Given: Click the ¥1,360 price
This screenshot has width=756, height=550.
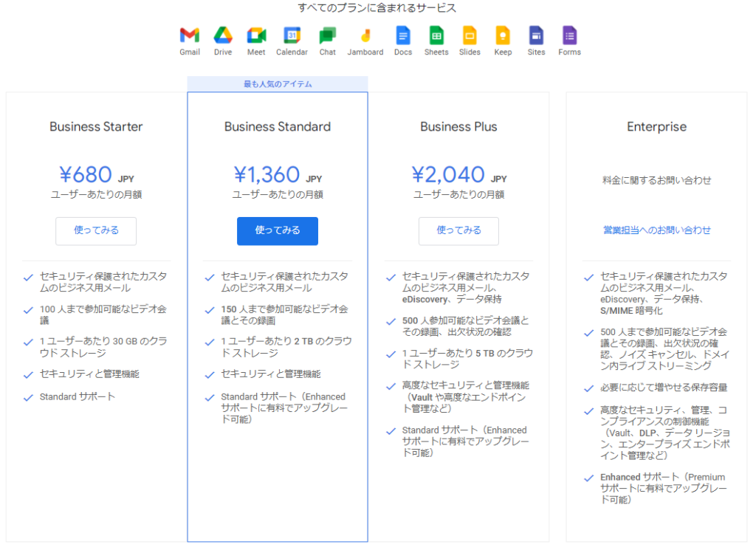Looking at the screenshot, I should pyautogui.click(x=267, y=174).
